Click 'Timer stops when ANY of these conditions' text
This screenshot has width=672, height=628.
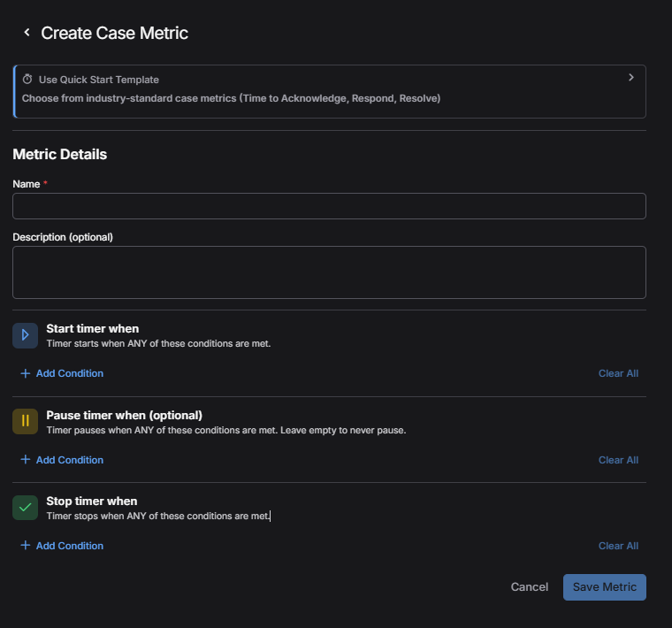(158, 517)
